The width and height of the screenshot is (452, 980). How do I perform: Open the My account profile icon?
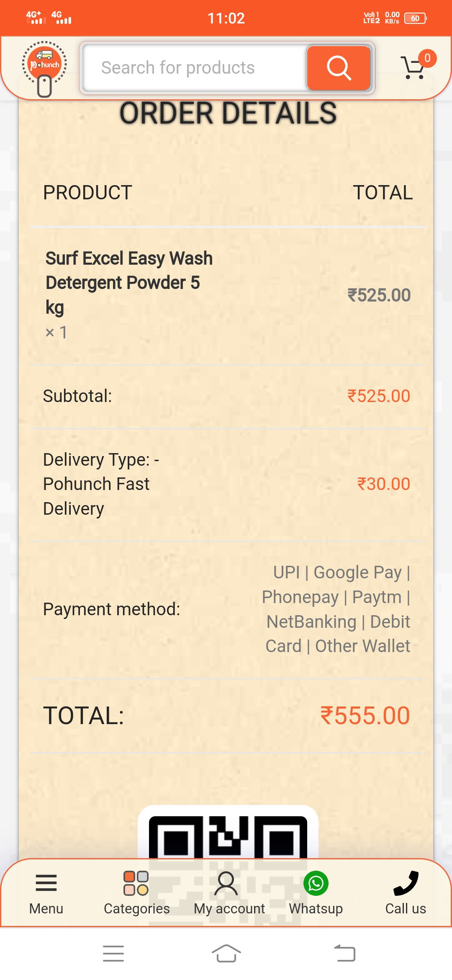pos(226,883)
